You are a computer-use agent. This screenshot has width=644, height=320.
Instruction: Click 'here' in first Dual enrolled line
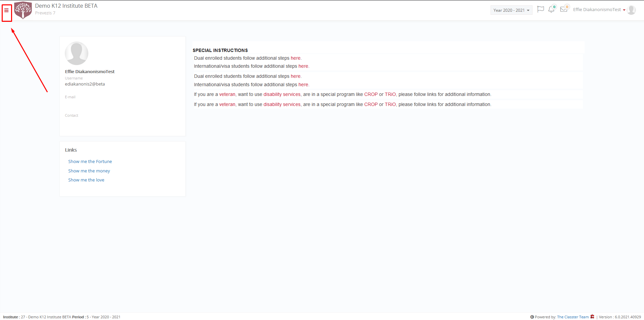[295, 58]
